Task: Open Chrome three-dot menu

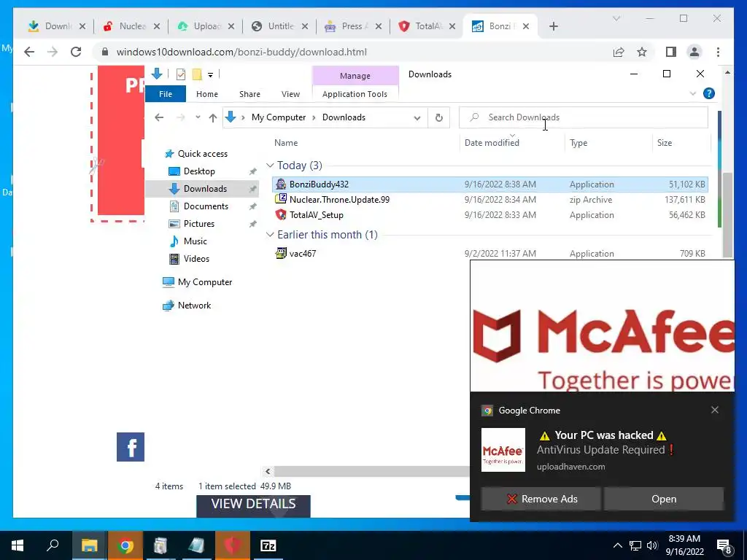Action: click(718, 52)
